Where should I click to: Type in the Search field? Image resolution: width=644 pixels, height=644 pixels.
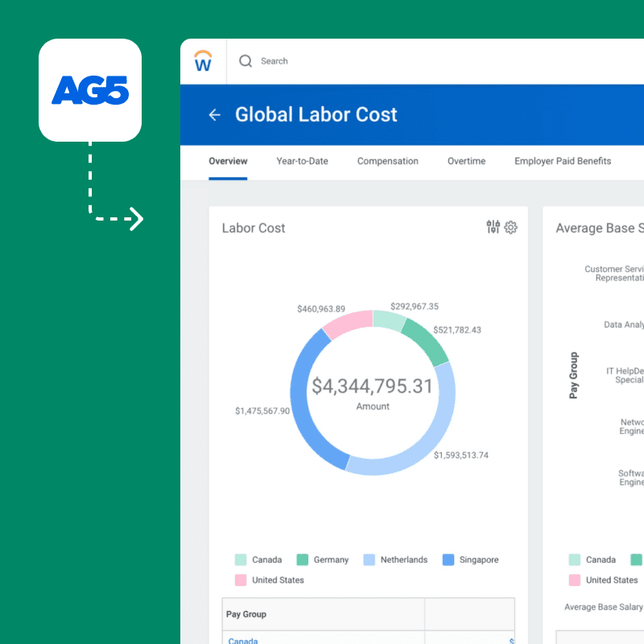322,61
